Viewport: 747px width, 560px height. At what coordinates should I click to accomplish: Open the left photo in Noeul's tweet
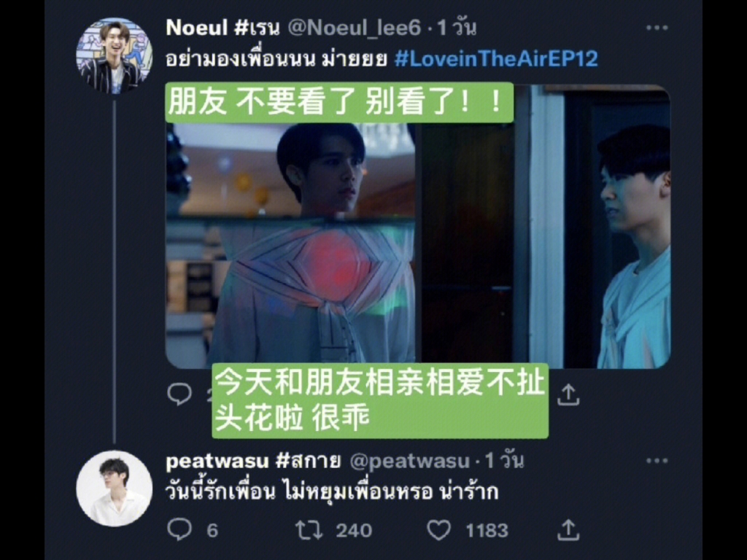coord(290,227)
